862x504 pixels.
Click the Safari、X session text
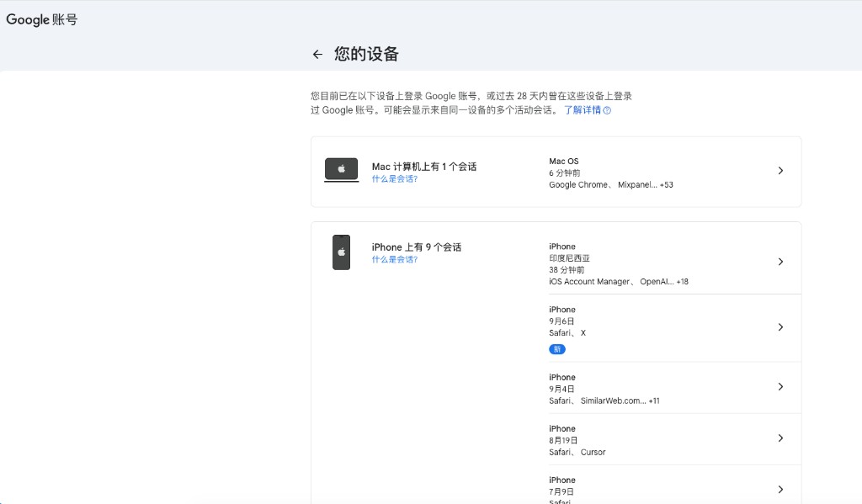(x=567, y=333)
